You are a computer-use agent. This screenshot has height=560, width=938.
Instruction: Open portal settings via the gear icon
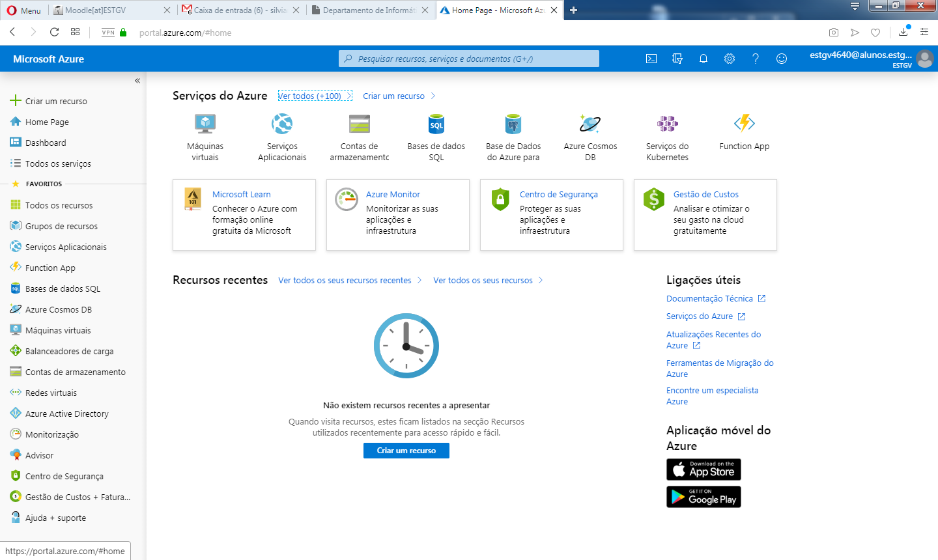coord(730,59)
